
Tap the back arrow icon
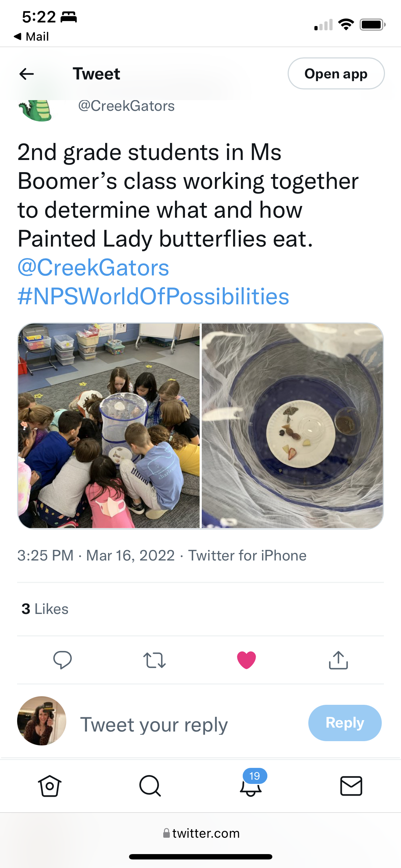point(27,74)
